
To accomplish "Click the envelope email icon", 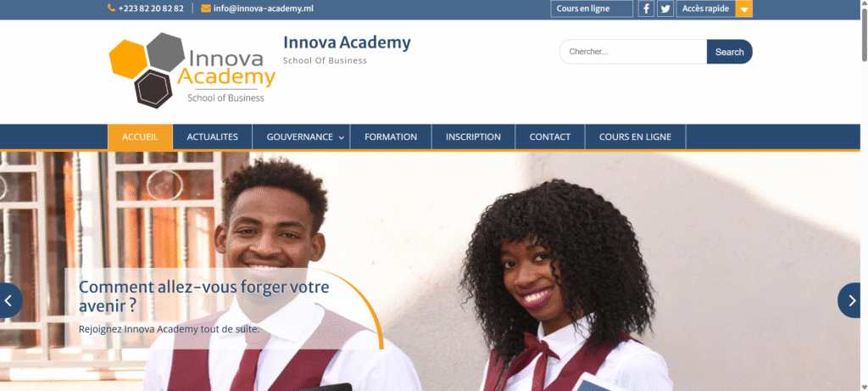I will coord(206,8).
